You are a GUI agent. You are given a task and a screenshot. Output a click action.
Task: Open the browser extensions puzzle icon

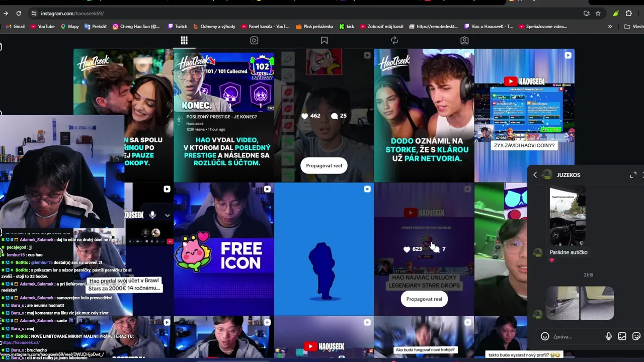click(629, 13)
